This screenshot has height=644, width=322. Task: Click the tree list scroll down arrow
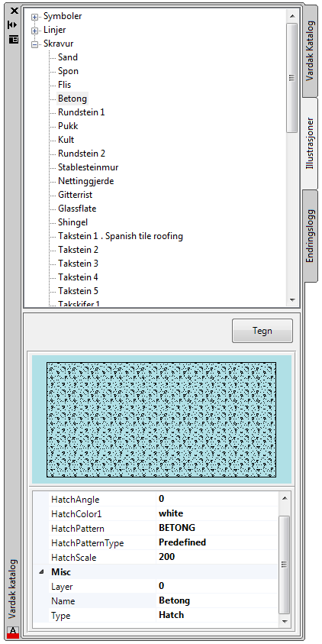(x=292, y=300)
